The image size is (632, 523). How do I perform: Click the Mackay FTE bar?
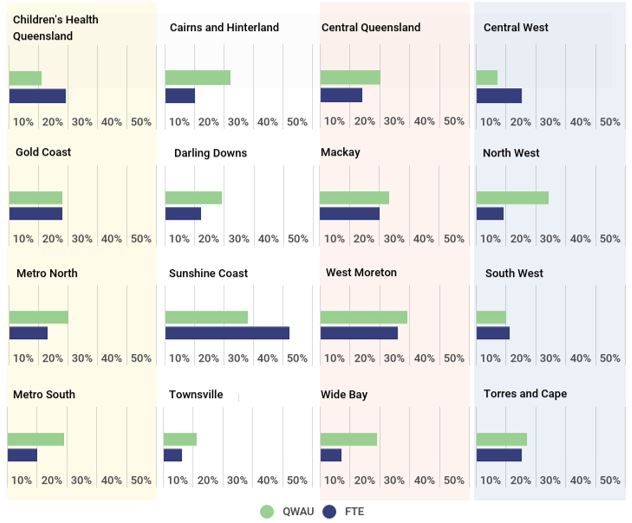pos(349,213)
